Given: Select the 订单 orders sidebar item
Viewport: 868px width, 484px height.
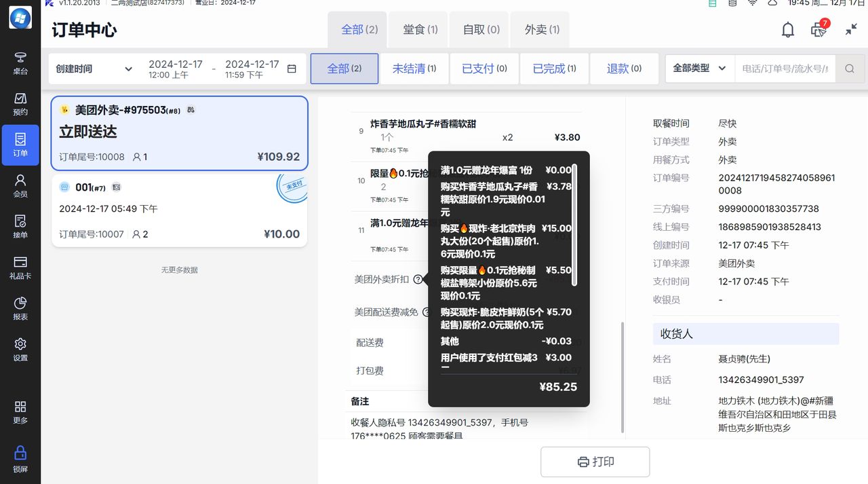Looking at the screenshot, I should (20, 145).
